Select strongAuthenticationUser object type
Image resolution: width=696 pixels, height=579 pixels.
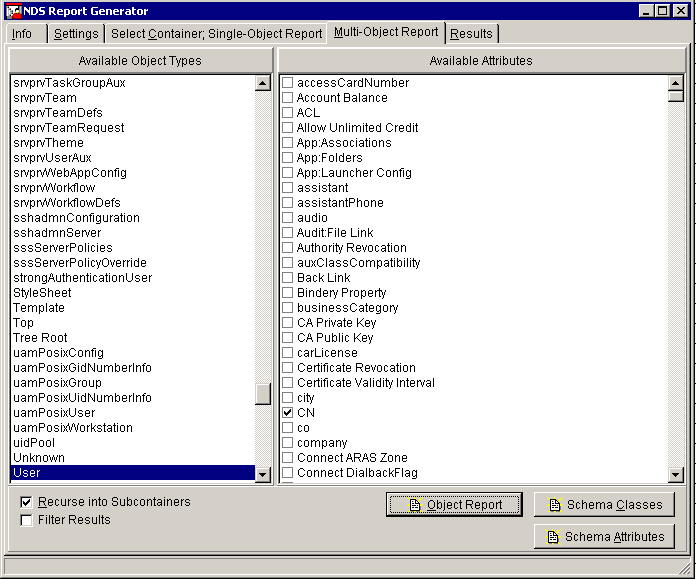click(x=133, y=278)
